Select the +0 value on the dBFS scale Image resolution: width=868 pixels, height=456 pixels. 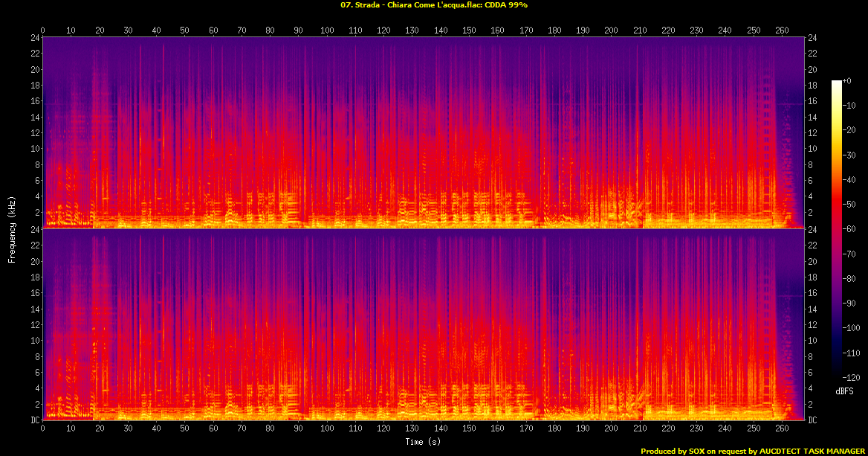pos(847,81)
